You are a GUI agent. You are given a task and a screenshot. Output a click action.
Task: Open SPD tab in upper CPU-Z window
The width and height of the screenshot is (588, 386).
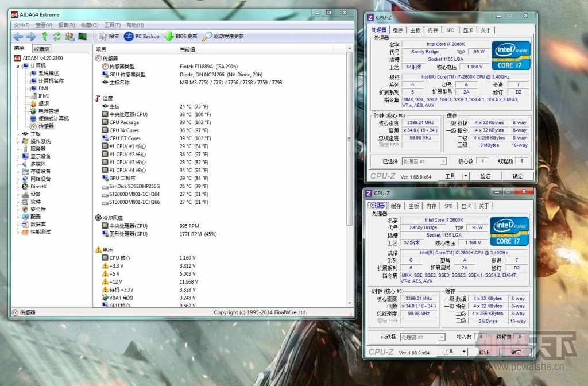pos(450,30)
